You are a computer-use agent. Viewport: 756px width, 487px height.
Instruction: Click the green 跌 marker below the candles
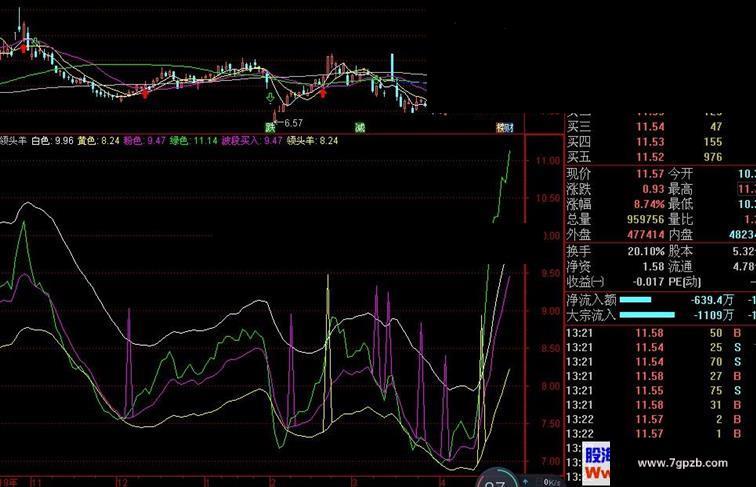[270, 128]
